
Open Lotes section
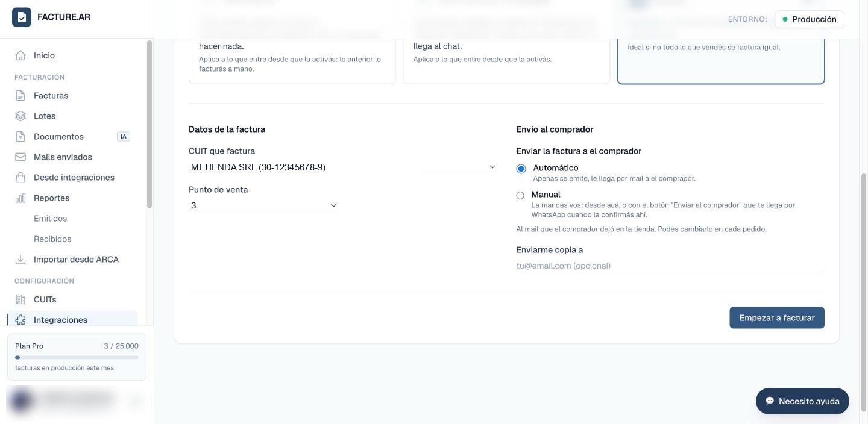(x=72, y=116)
